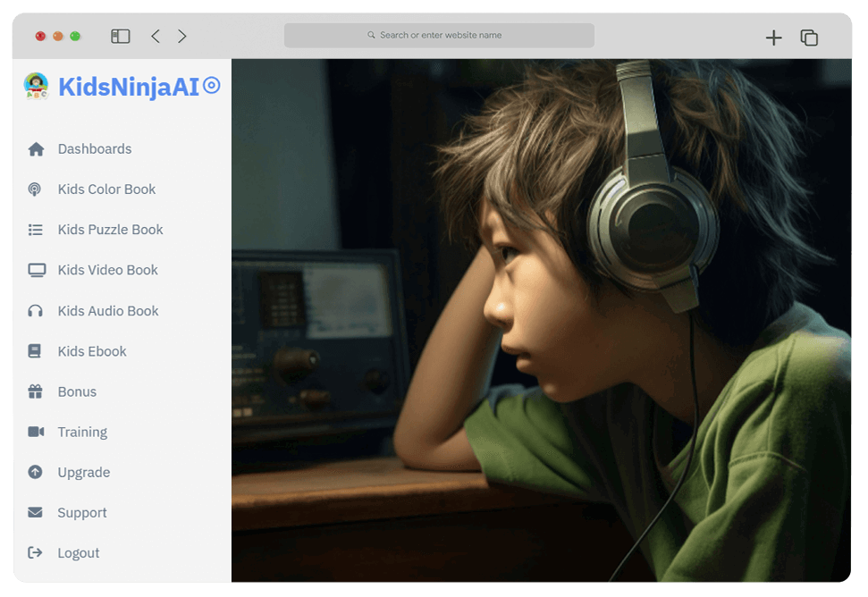Screen dimensions: 868x597
Task: Toggle the browser sidebar panel button
Action: coord(121,37)
